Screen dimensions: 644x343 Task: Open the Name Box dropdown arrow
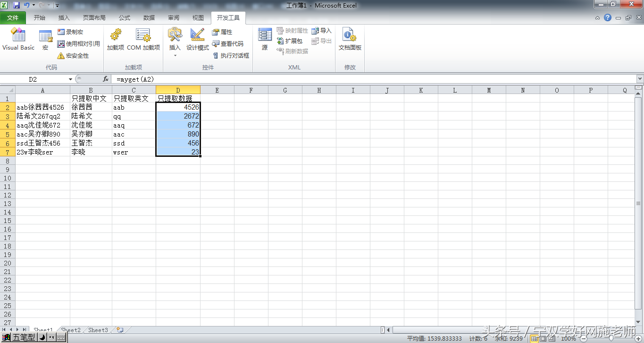pos(71,79)
